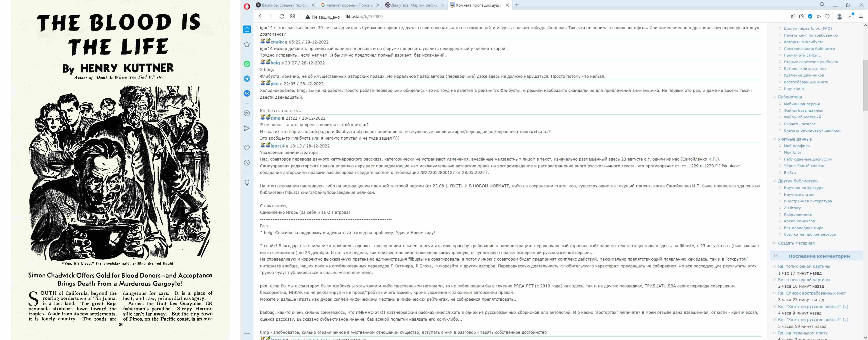Show the downloads panel
The height and width of the screenshot is (340, 868).
[850, 16]
